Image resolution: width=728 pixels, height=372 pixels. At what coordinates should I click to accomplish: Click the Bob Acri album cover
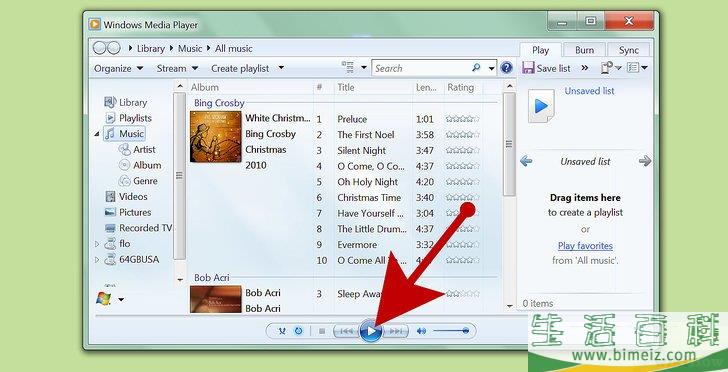215,299
